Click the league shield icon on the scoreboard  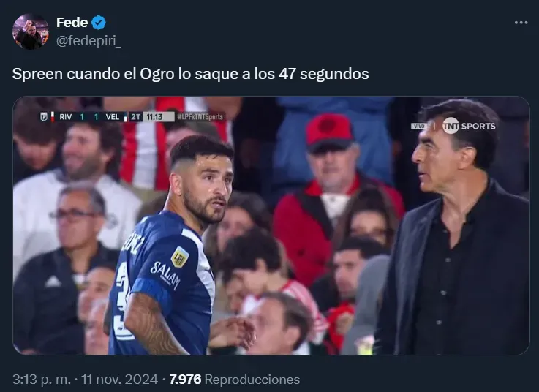(44, 116)
